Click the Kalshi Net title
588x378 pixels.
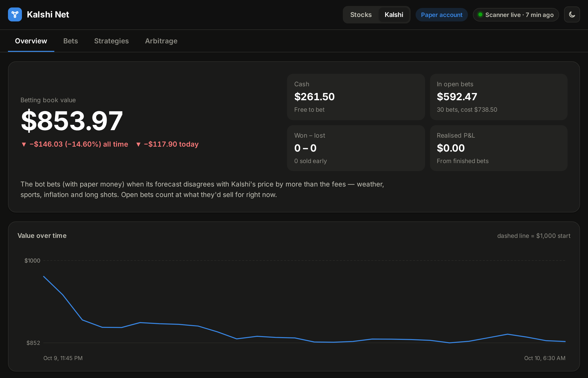pos(48,14)
